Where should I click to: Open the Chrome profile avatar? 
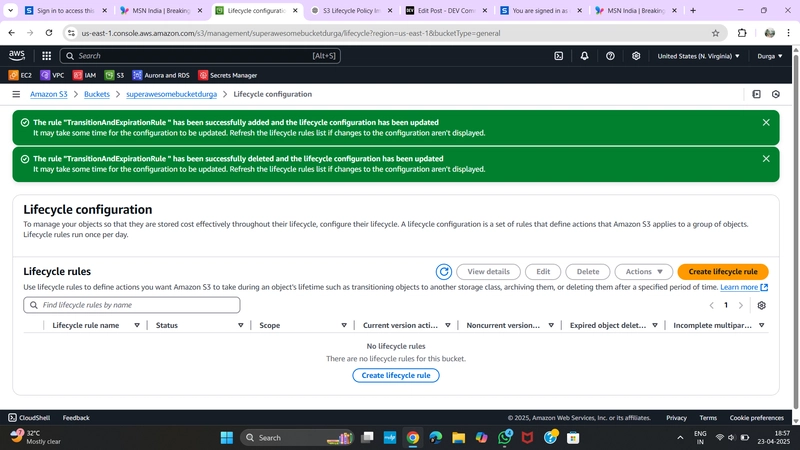click(x=769, y=33)
